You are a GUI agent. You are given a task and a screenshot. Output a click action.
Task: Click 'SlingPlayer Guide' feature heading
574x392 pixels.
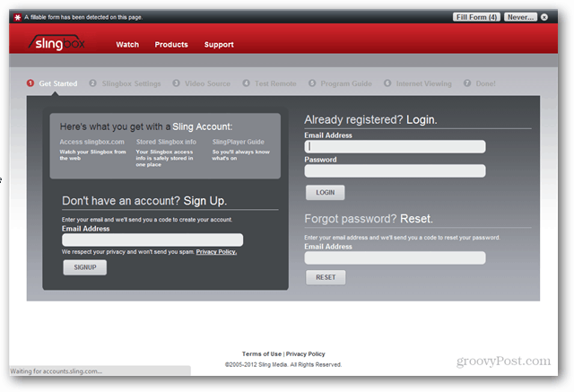(238, 142)
